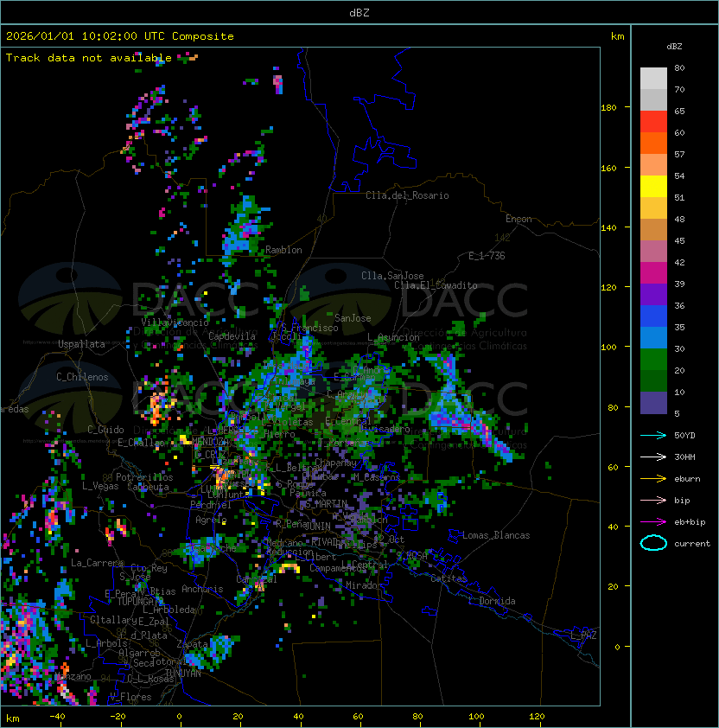Click the 10:02:00 UTC Composite timestamp

point(120,36)
